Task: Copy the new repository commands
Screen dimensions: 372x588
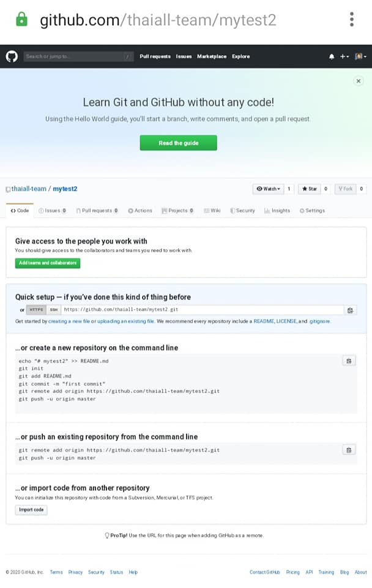Action: [348, 361]
